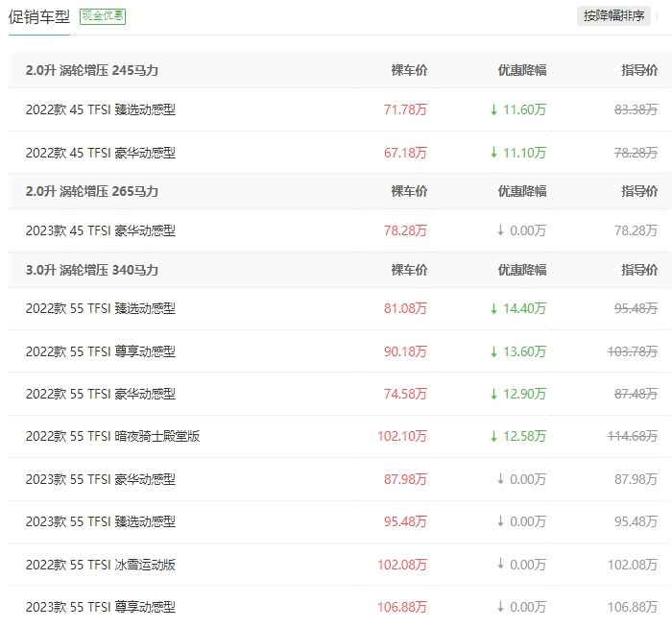Open 2022款 55 TFSI 尊享动感型 model

tap(101, 351)
